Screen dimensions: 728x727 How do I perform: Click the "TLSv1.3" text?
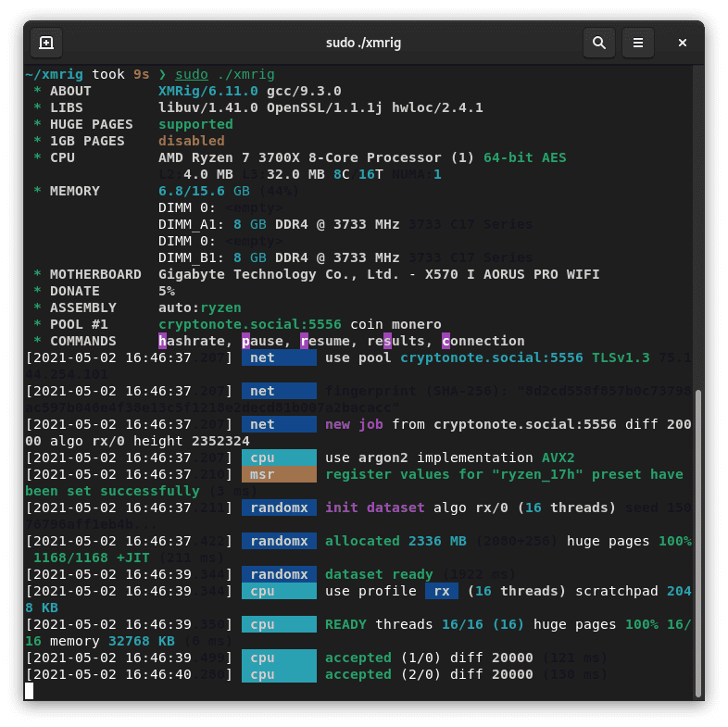point(621,357)
